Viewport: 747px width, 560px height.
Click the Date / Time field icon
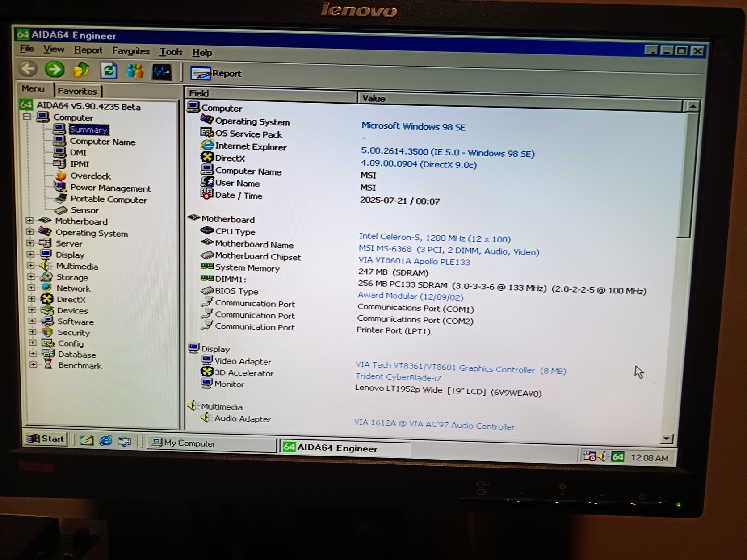206,194
